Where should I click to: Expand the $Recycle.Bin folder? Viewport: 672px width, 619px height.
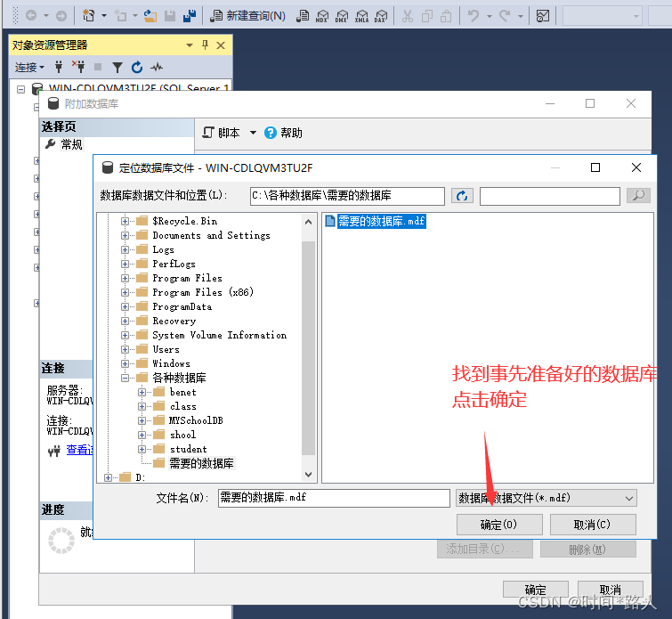[x=125, y=222]
